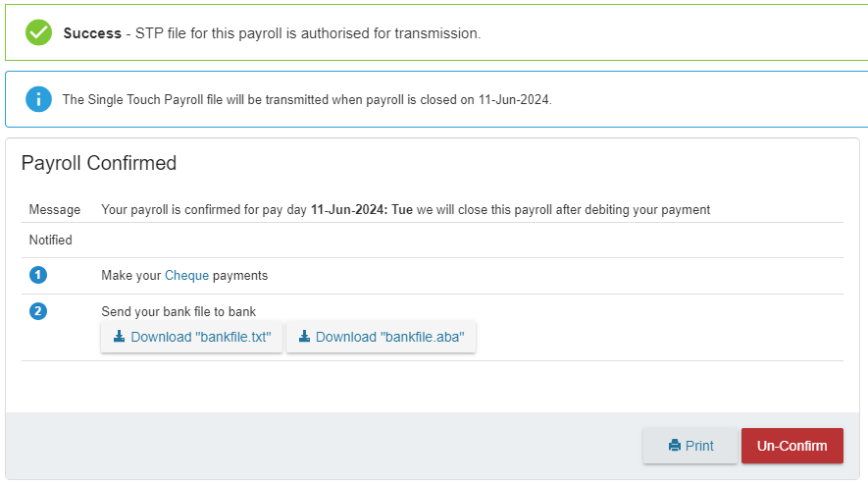Select the step 2 numbered badge
The width and height of the screenshot is (868, 485).
pos(38,311)
